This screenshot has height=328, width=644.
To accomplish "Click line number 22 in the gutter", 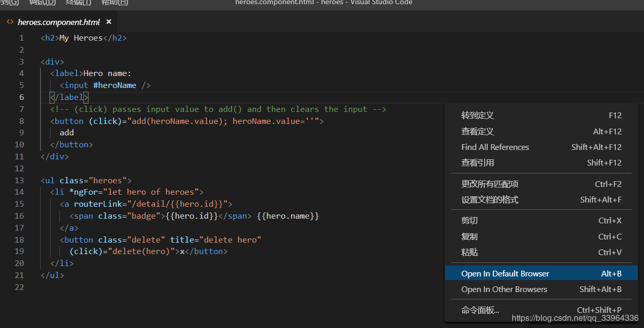I will tap(19, 287).
